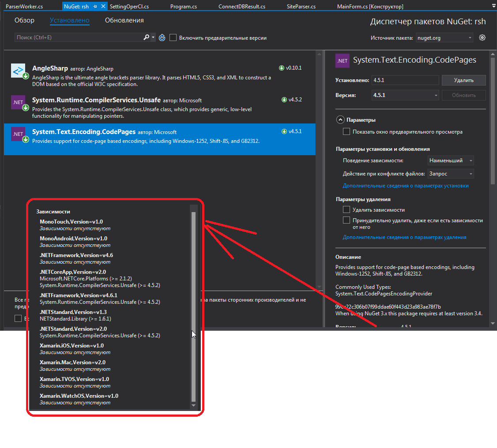The width and height of the screenshot is (497, 448).
Task: Click Xamarin.Mac,Version=v2.0 entry
Action: (72, 362)
